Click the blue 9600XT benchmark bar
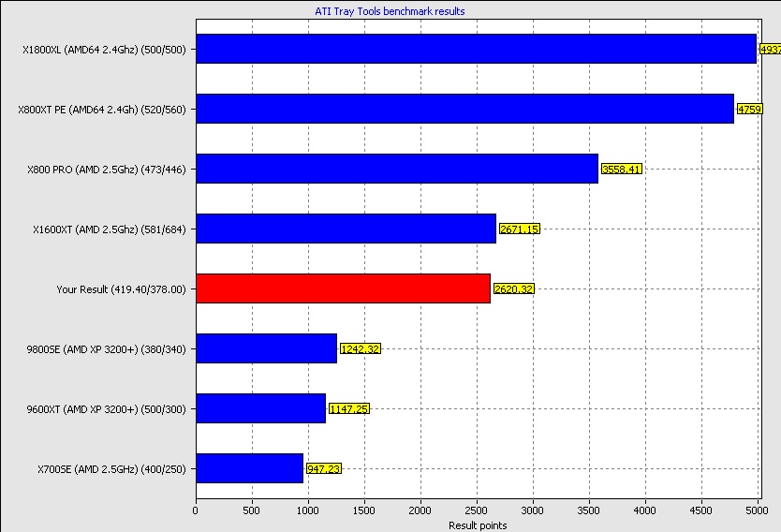The width and height of the screenshot is (781, 532). (261, 408)
